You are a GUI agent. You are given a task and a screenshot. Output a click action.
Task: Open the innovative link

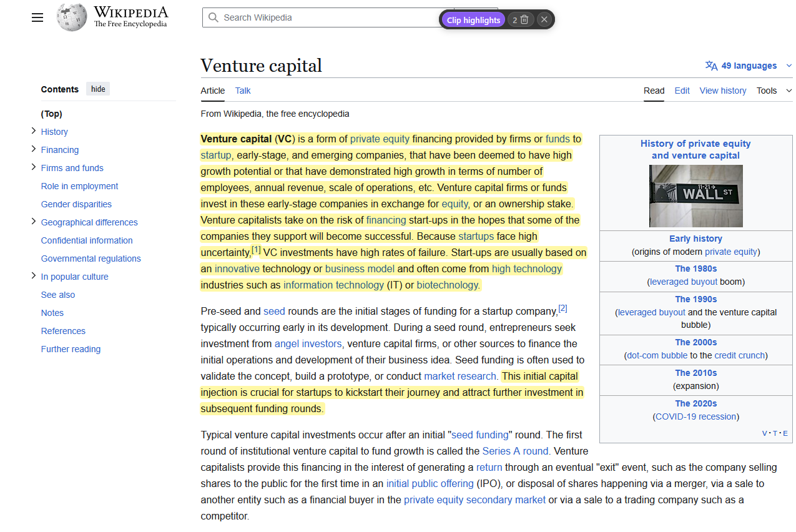point(237,268)
